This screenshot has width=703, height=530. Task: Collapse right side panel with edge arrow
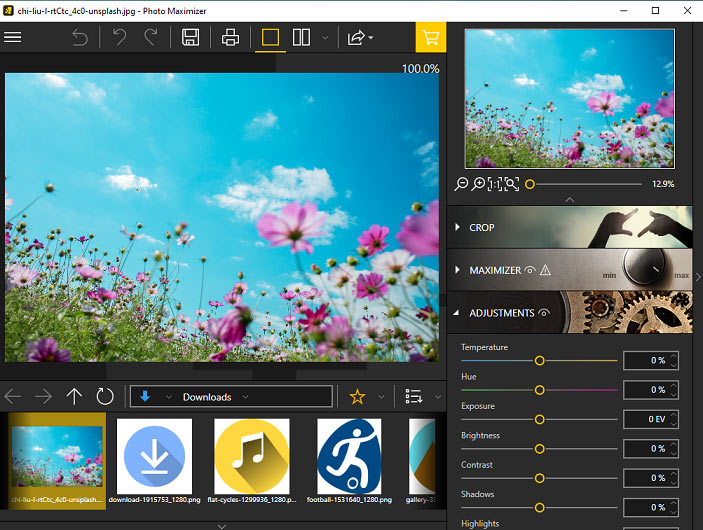(x=698, y=277)
